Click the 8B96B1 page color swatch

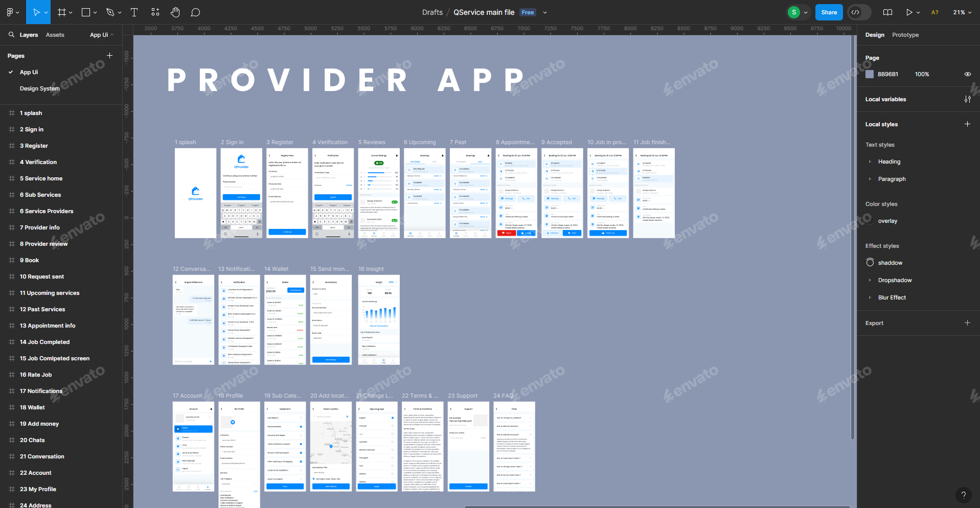click(870, 74)
